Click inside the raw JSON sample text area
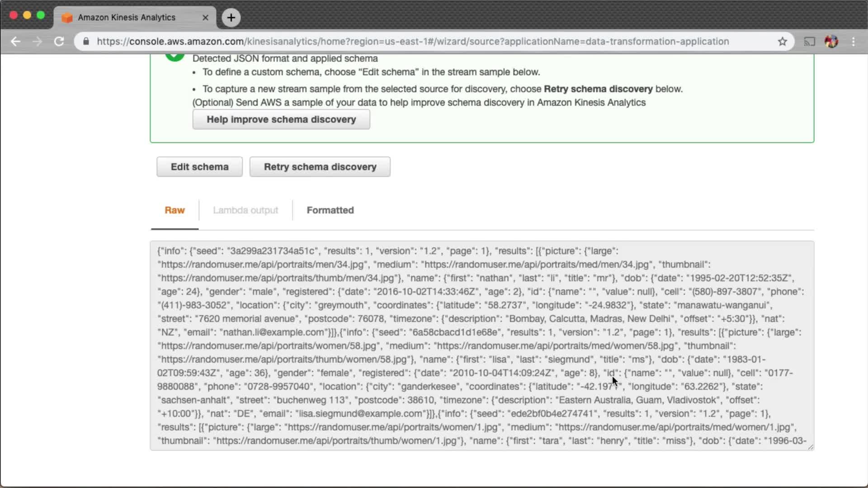The height and width of the screenshot is (488, 868). 481,346
